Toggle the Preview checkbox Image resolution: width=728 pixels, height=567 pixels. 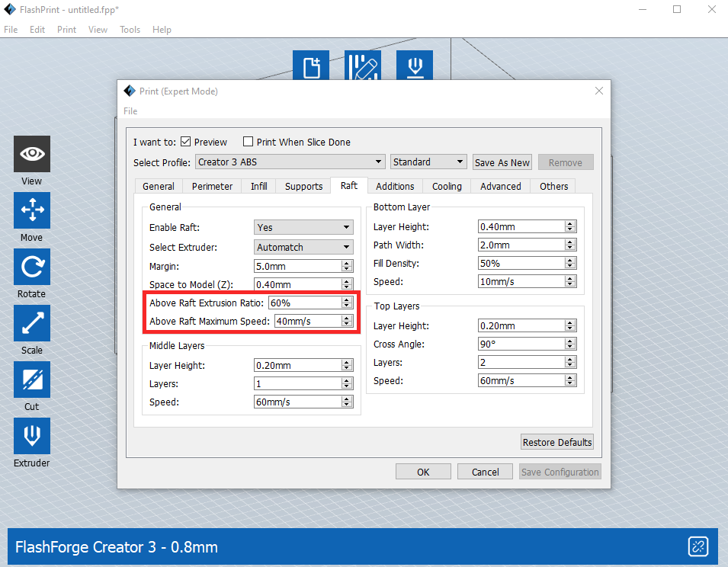186,142
